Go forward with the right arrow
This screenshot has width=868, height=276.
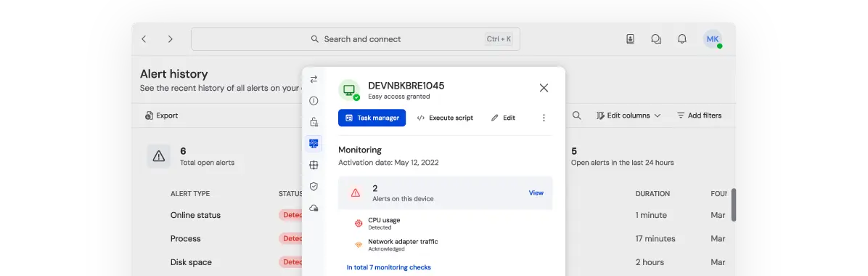[x=170, y=38]
